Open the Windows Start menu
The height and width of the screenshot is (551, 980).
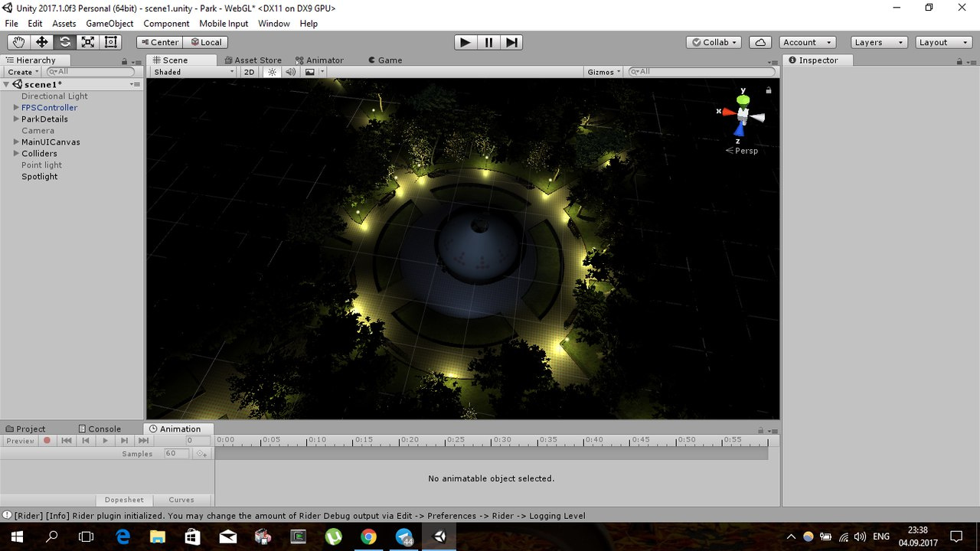click(17, 536)
